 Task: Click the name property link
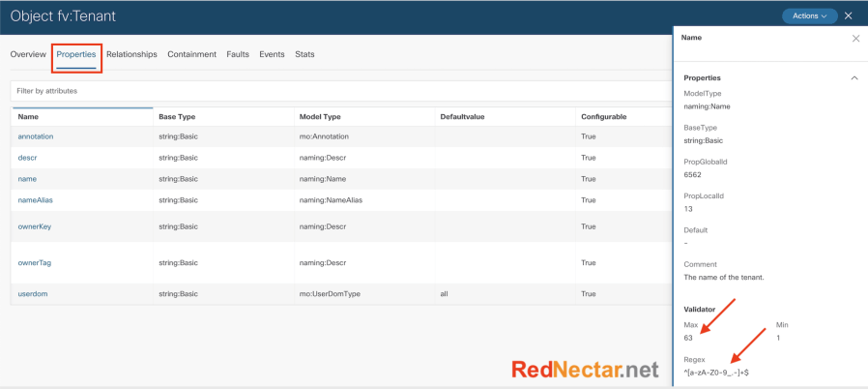point(28,179)
